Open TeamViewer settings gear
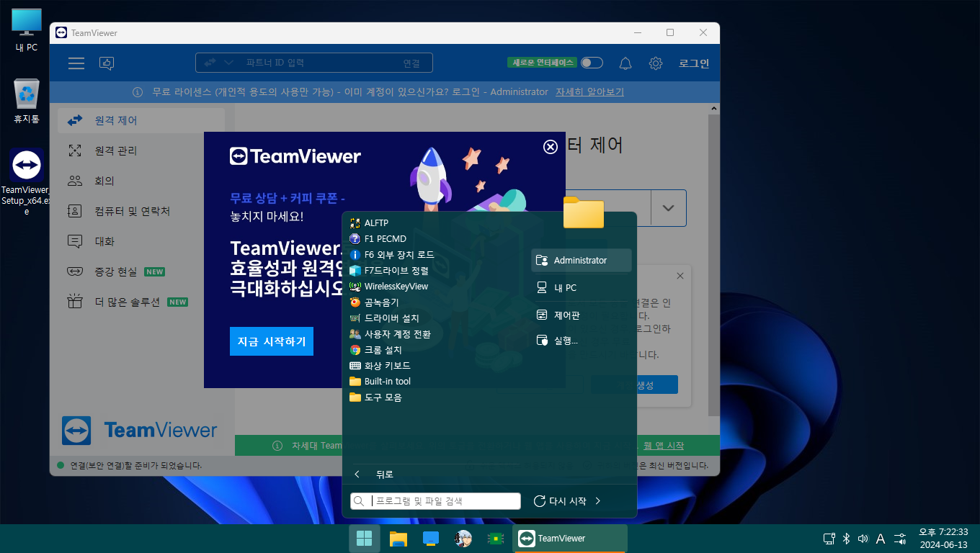Screen dimensions: 980x553 click(655, 63)
